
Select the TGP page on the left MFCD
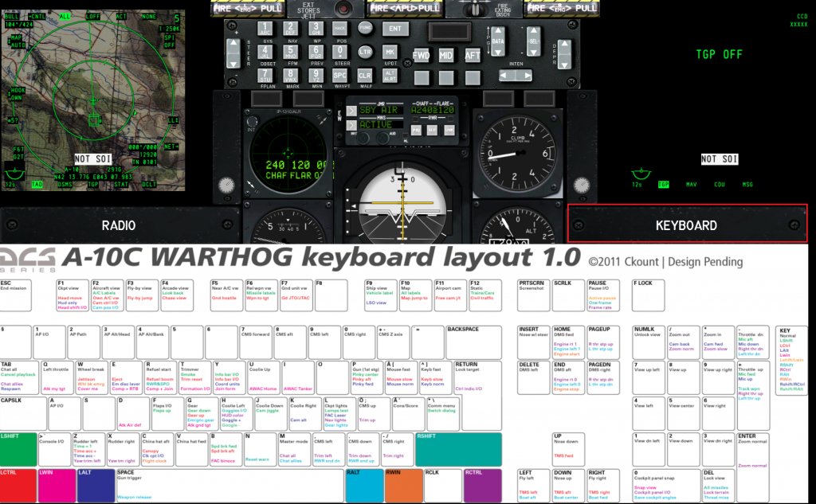click(93, 185)
